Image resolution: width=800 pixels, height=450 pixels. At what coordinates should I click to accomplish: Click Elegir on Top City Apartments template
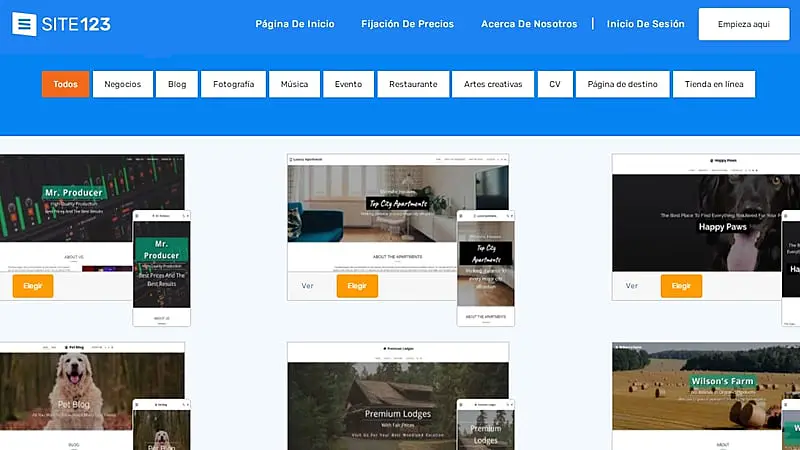[357, 286]
